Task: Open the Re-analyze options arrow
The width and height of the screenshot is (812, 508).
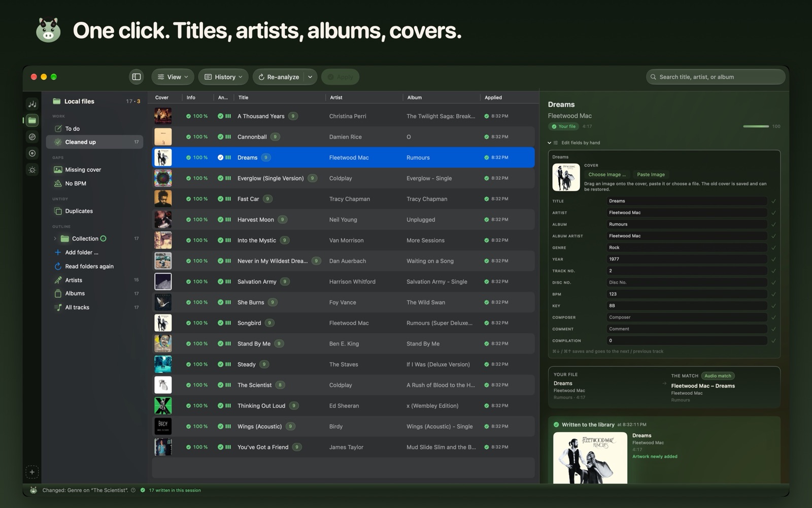Action: [x=310, y=77]
